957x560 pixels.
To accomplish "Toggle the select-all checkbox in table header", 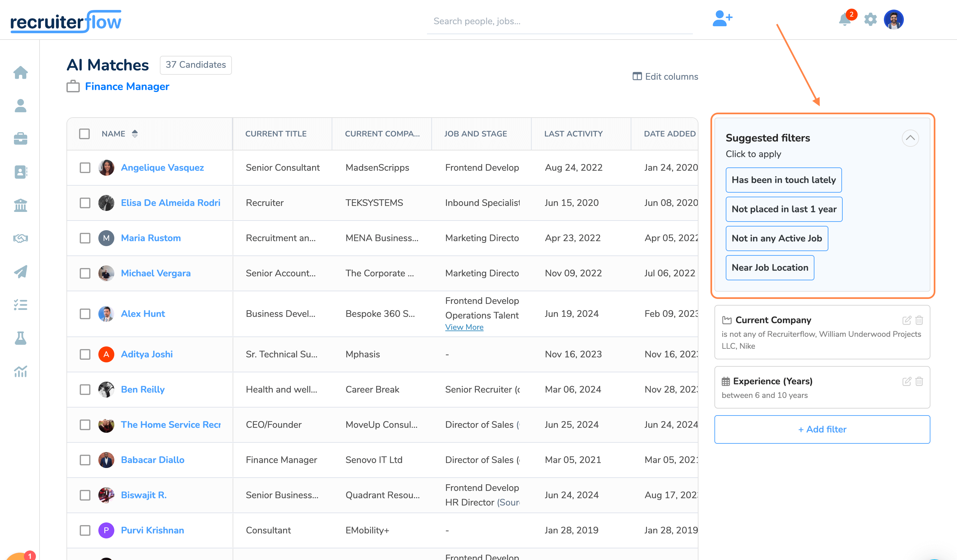I will [x=84, y=134].
